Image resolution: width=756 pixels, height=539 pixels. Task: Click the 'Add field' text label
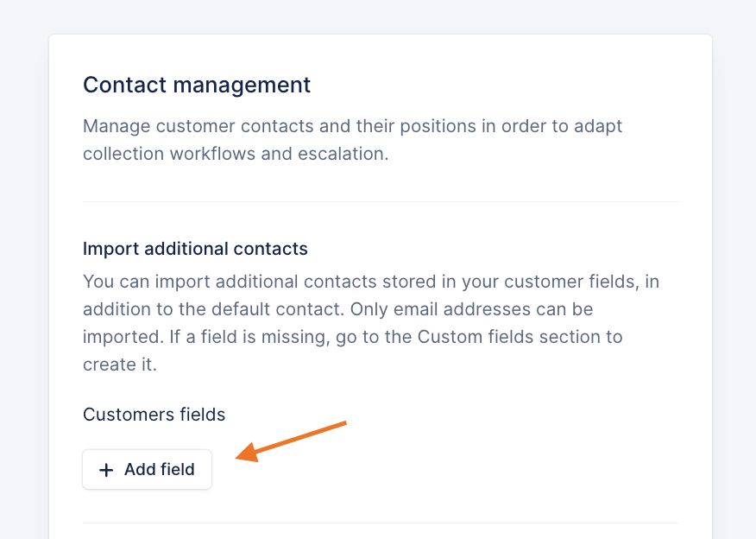click(x=159, y=470)
